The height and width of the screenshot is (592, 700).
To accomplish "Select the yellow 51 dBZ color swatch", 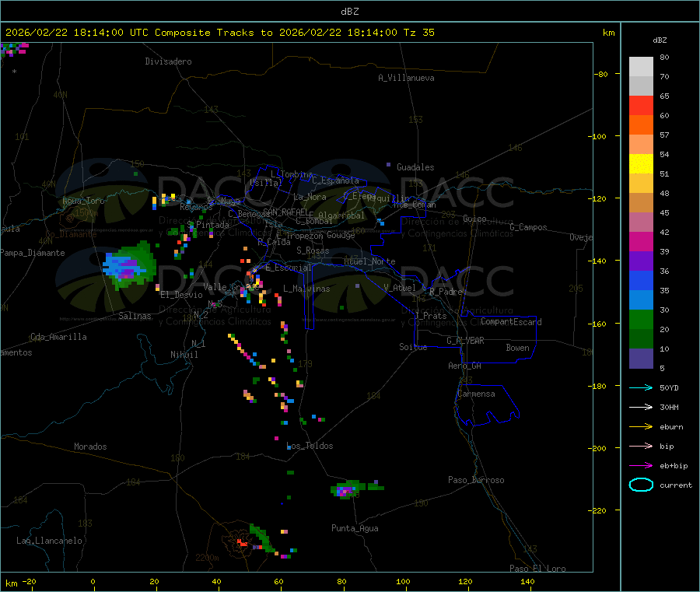I will 641,164.
